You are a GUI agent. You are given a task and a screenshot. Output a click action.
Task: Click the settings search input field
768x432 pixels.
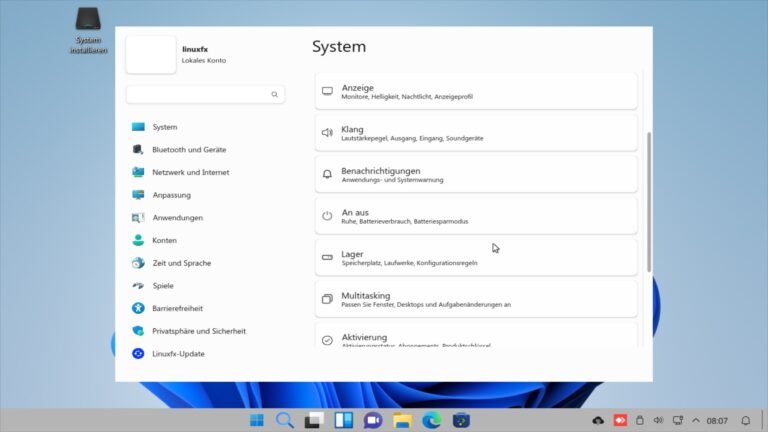pyautogui.click(x=198, y=94)
